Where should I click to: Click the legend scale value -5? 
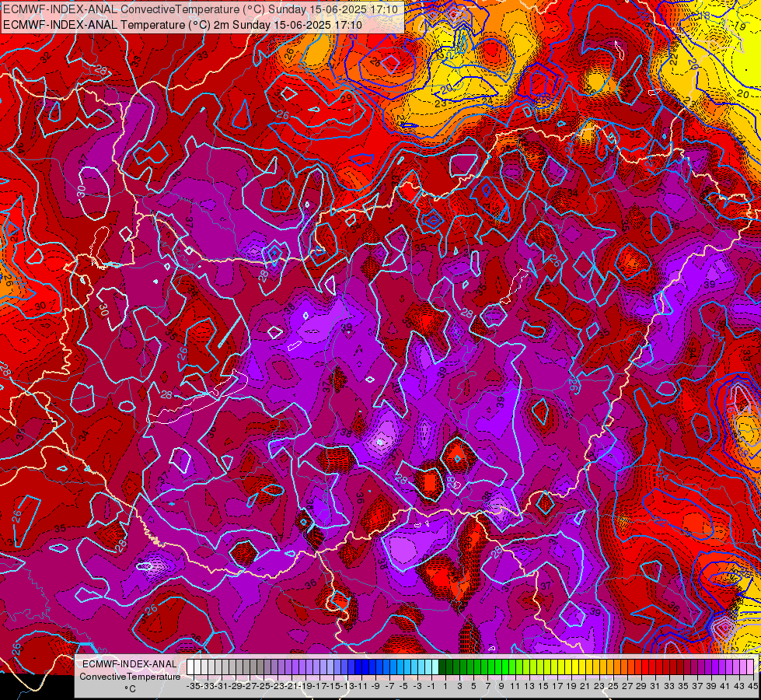click(x=403, y=686)
